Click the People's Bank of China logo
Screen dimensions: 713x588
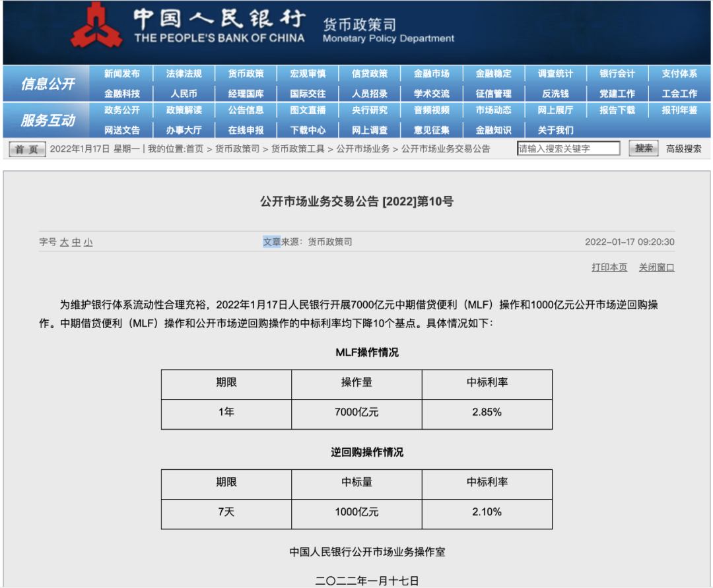pyautogui.click(x=96, y=26)
